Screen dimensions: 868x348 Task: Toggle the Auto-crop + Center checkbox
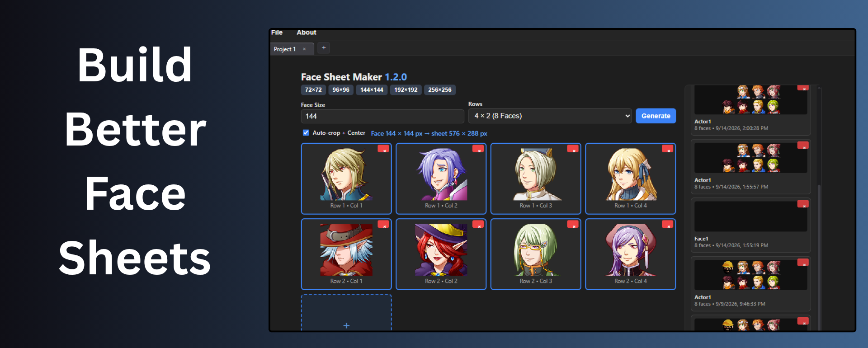point(306,133)
